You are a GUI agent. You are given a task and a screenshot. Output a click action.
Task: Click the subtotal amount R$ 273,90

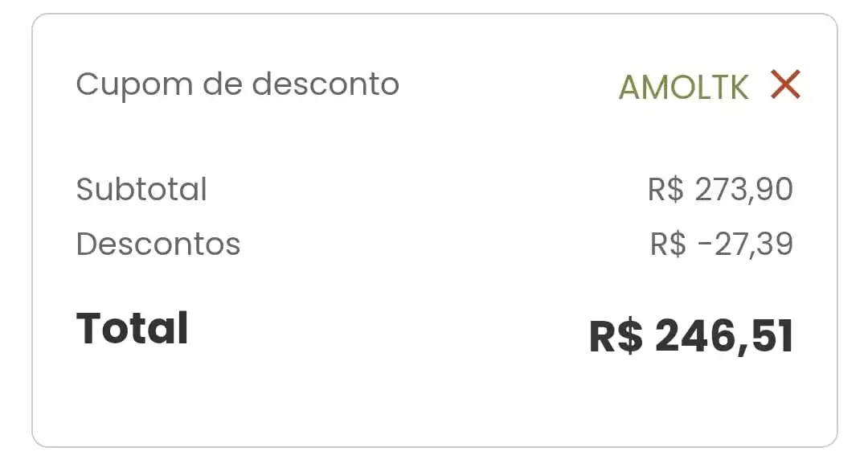pyautogui.click(x=721, y=189)
